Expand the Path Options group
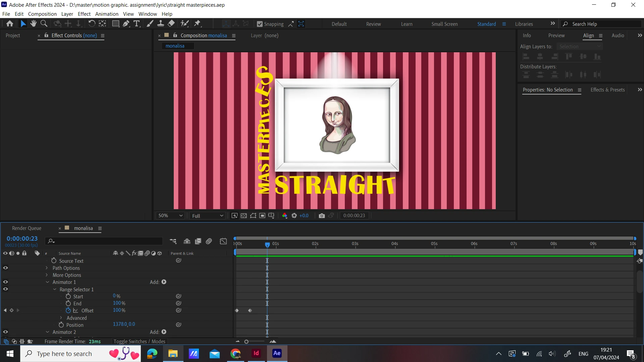 coord(47,268)
